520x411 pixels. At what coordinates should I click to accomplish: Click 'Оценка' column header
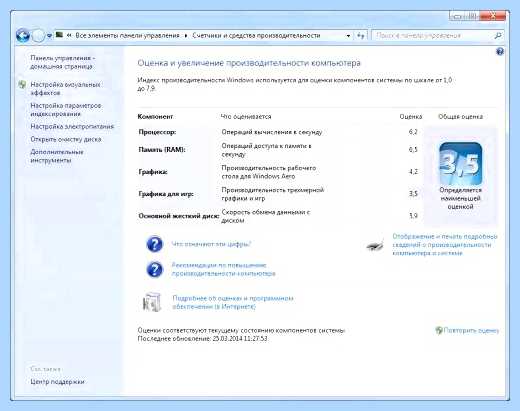[411, 116]
